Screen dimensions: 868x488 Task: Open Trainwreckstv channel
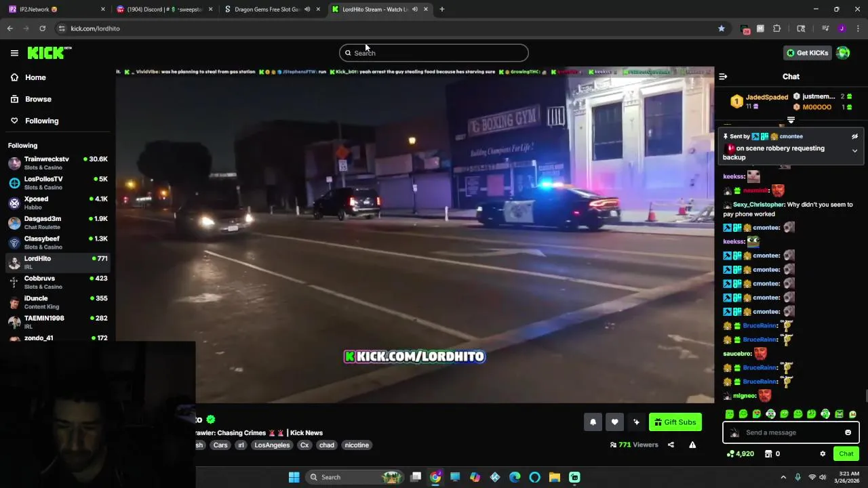58,163
